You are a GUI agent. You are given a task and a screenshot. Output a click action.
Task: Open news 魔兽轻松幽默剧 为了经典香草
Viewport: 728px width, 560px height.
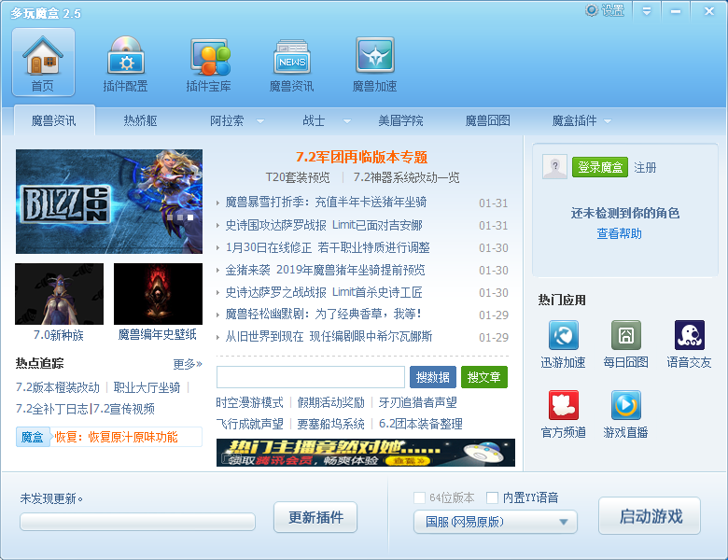click(324, 315)
